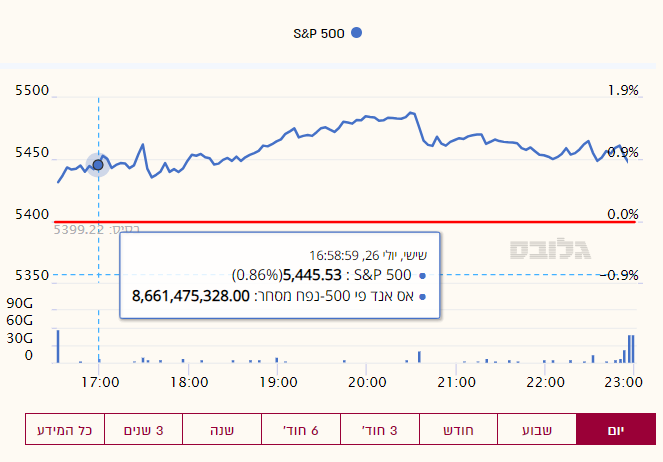
Task: Click the גלובס watermark logo
Action: coord(550,249)
